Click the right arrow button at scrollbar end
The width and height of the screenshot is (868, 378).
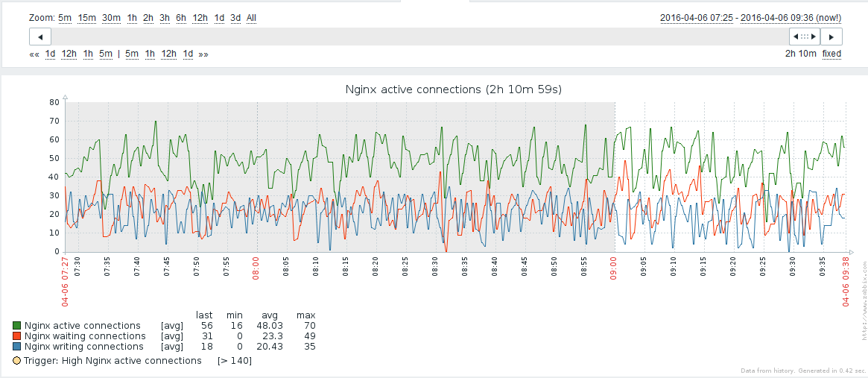831,37
